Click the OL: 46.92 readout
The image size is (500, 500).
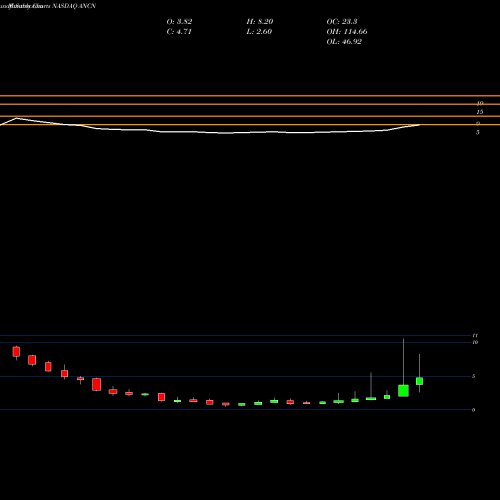(344, 42)
